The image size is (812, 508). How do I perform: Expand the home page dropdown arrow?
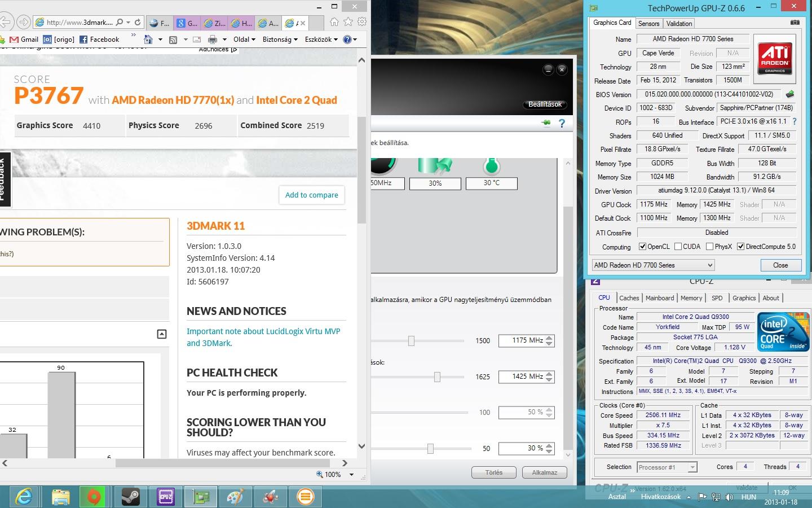(160, 40)
